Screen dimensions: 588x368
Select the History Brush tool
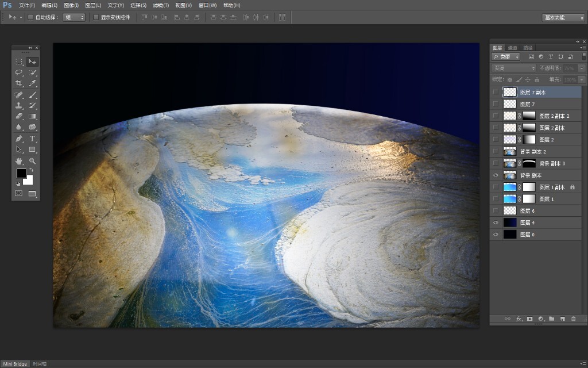coord(33,106)
